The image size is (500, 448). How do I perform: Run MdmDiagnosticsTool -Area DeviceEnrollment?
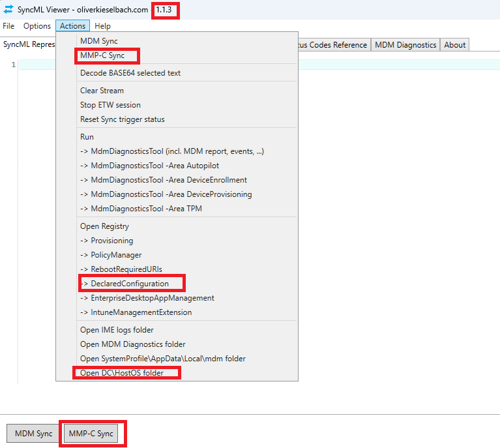coord(177,179)
